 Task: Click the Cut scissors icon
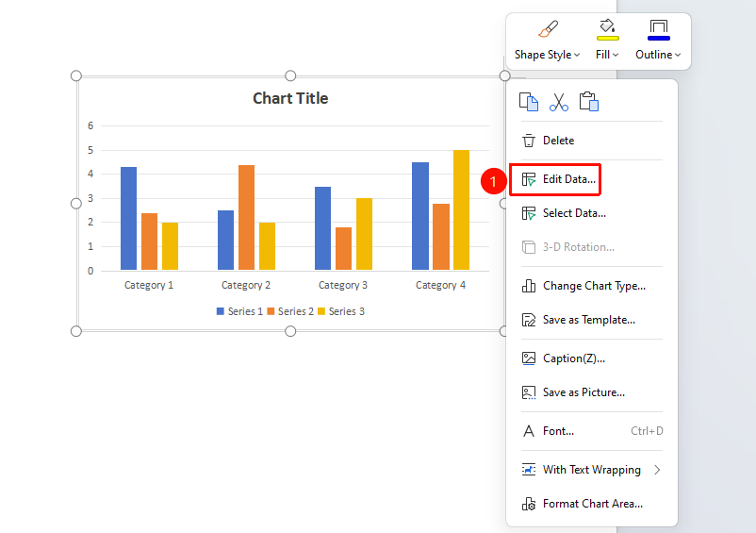point(558,102)
